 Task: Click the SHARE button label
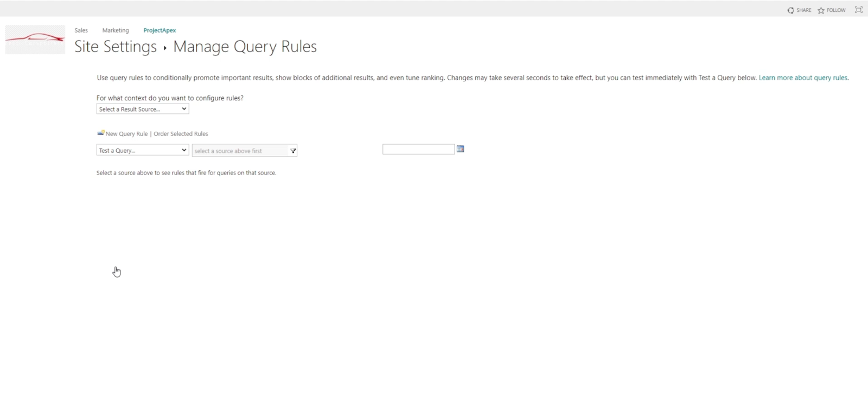pyautogui.click(x=804, y=10)
